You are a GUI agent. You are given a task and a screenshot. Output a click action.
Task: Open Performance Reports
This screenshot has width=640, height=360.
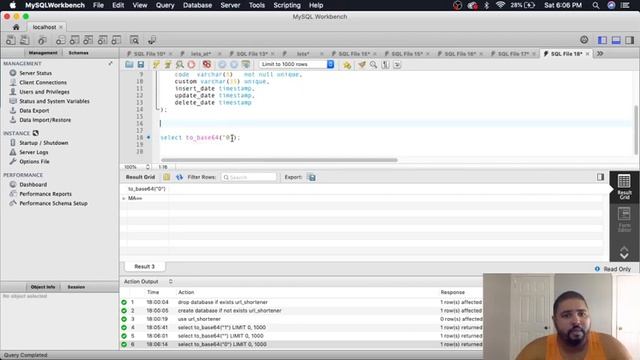[x=45, y=194]
